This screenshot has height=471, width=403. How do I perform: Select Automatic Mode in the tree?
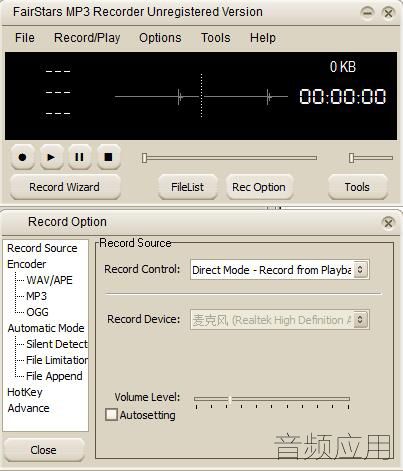46,328
